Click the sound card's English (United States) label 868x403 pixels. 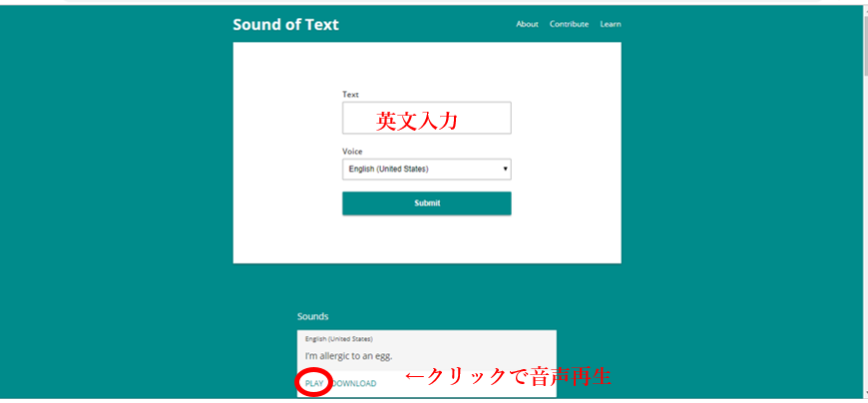339,338
